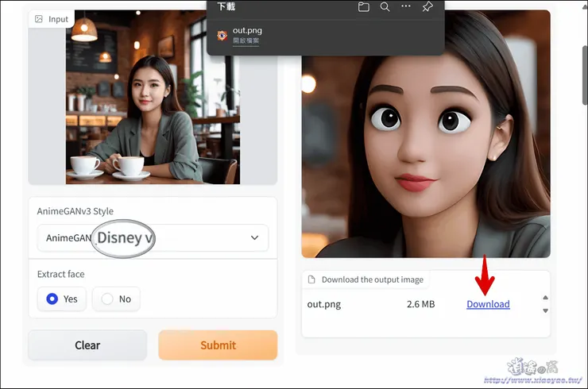
Task: Click the out.png filename in output list
Action: pyautogui.click(x=324, y=304)
